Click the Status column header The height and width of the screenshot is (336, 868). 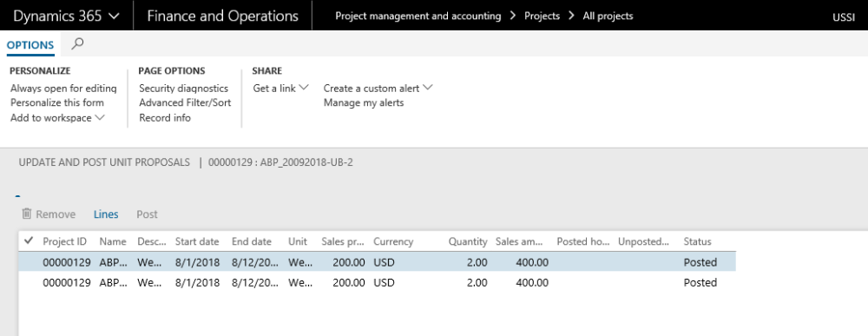click(x=698, y=241)
